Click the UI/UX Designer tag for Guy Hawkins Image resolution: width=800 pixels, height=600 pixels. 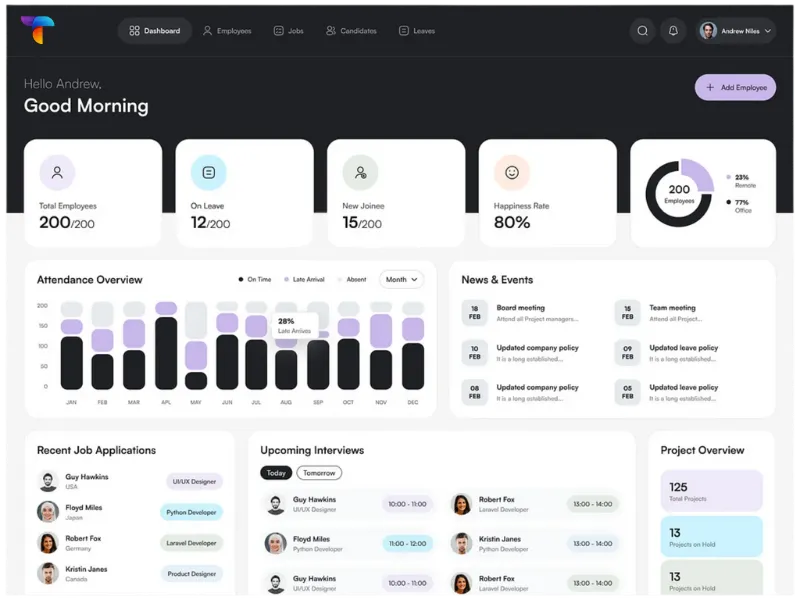(194, 481)
